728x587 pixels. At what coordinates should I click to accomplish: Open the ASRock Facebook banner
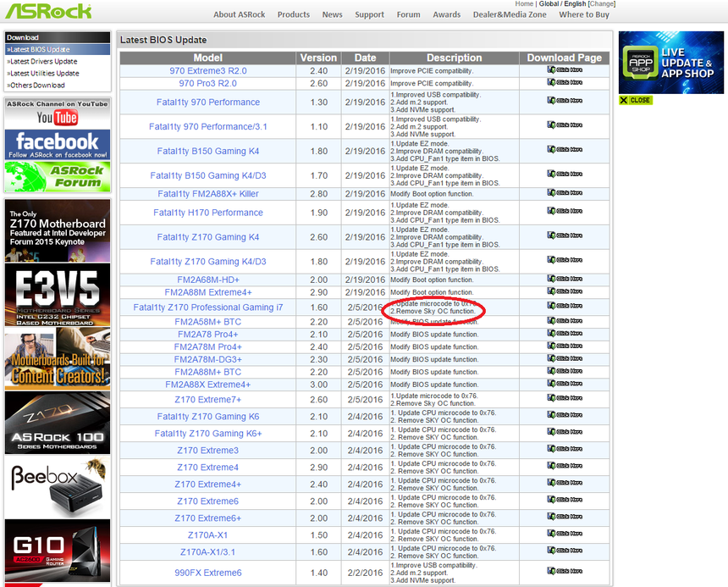(58, 144)
